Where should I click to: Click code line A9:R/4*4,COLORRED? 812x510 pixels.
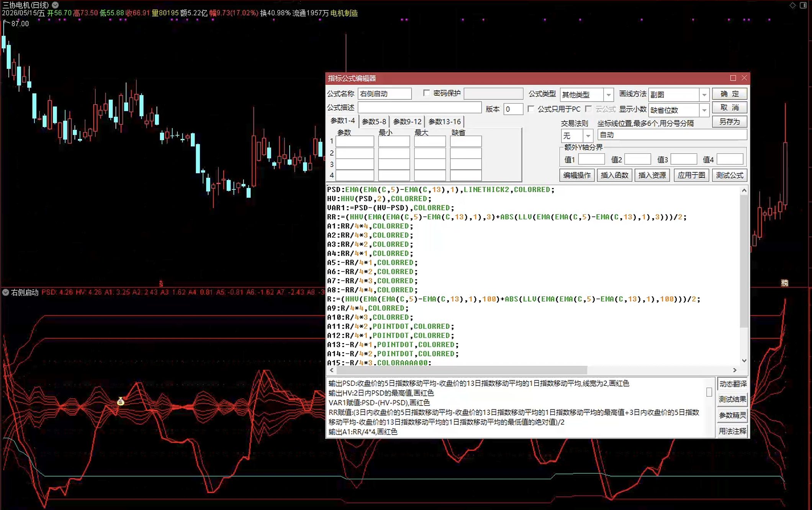(368, 308)
